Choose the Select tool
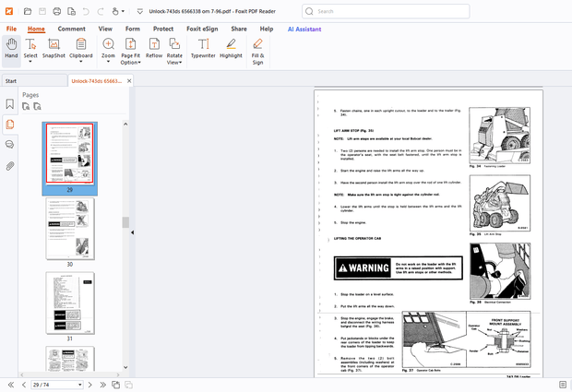The height and width of the screenshot is (392, 572). [30, 51]
